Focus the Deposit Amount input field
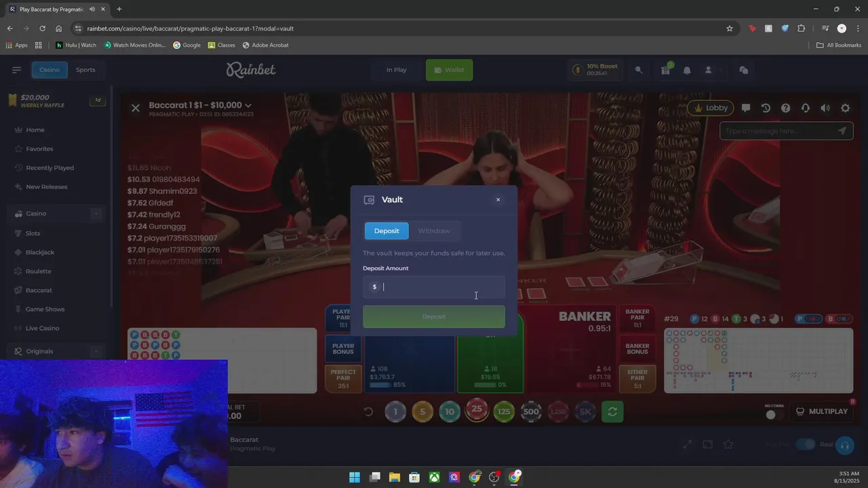 tap(434, 287)
